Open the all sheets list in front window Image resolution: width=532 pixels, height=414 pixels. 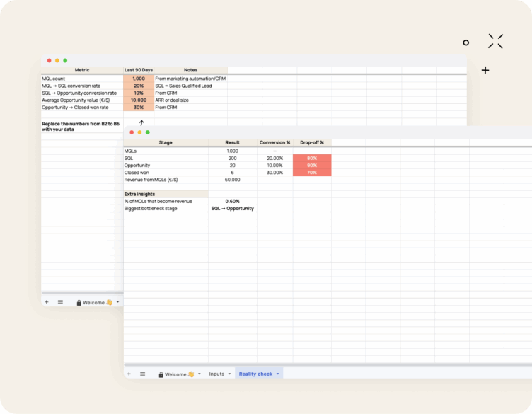(x=143, y=374)
